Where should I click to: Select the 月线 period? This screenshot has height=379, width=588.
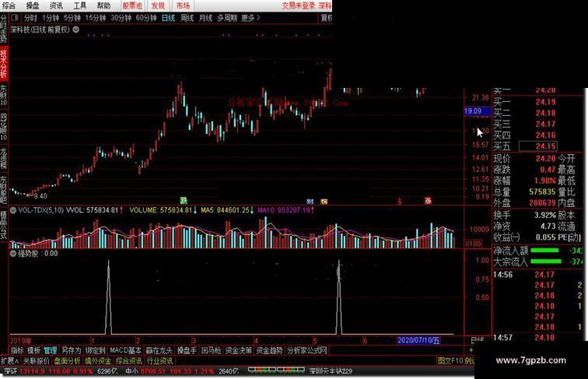205,18
